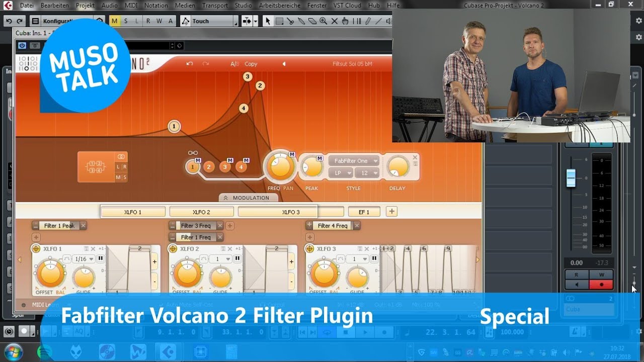The width and height of the screenshot is (644, 362).
Task: Open the Projekt menu
Action: (x=85, y=5)
